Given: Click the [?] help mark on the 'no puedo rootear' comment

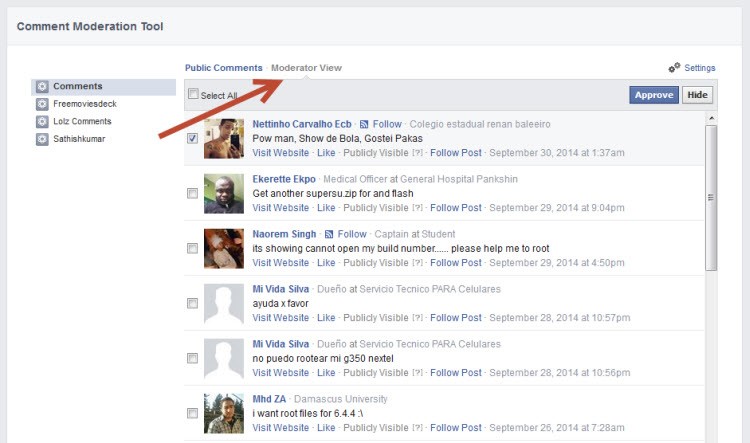Looking at the screenshot, I should [418, 373].
